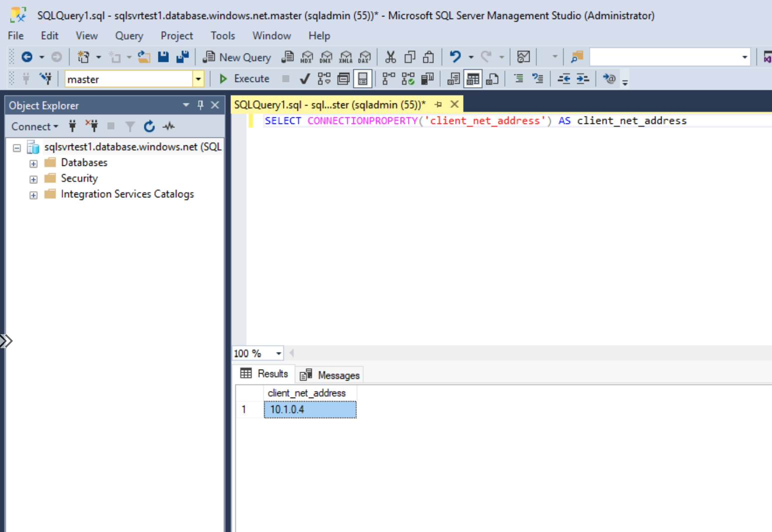Open the Undo history dropdown arrow
This screenshot has height=532, width=772.
point(471,57)
